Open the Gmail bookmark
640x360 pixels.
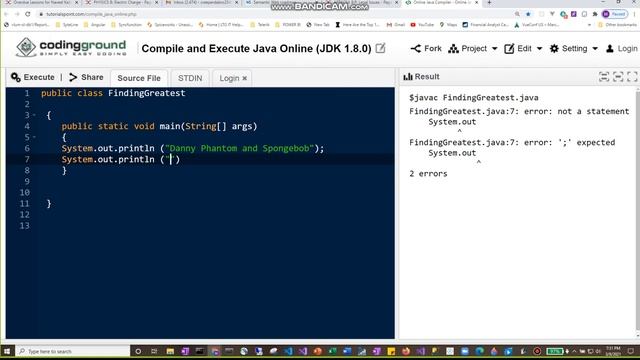point(396,24)
